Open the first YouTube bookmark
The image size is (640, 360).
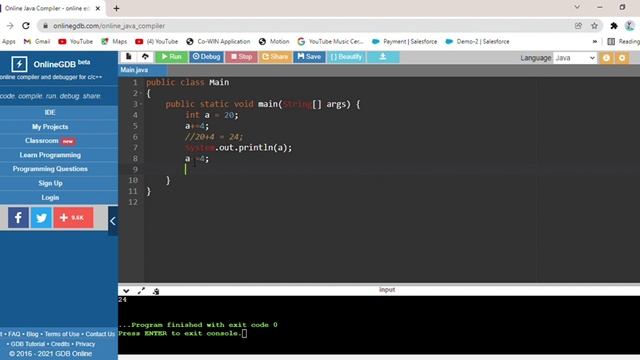click(x=76, y=42)
